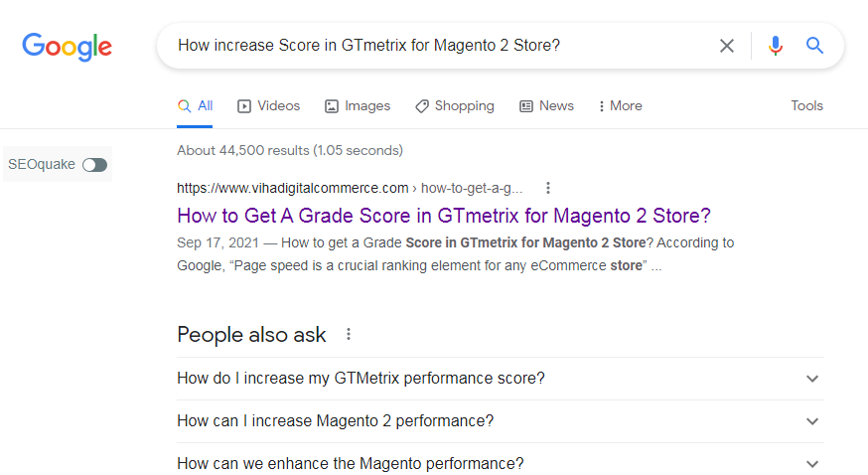The width and height of the screenshot is (868, 475).
Task: Click the 'Sep 17, 2021' snippet date
Action: pos(218,243)
